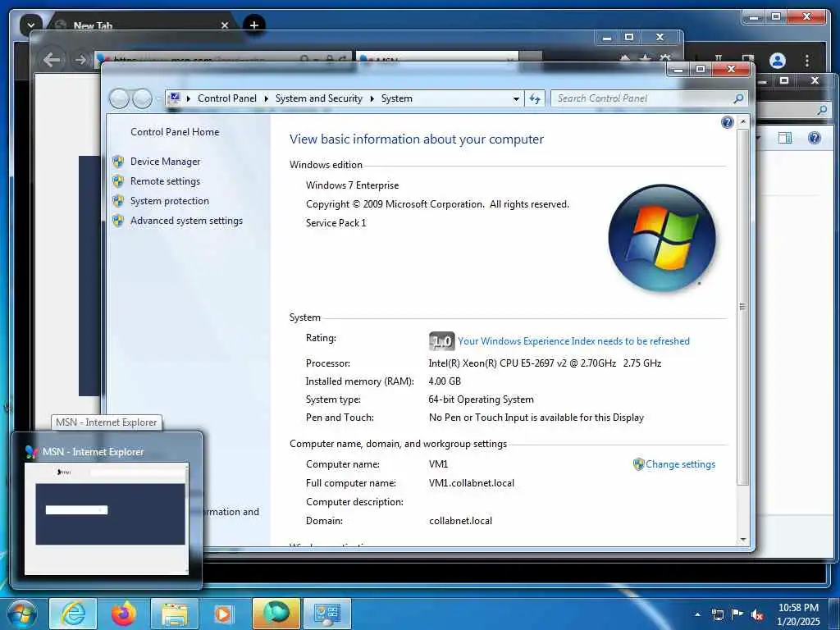The height and width of the screenshot is (630, 840).
Task: Expand the address bar history dropdown
Action: (x=516, y=98)
